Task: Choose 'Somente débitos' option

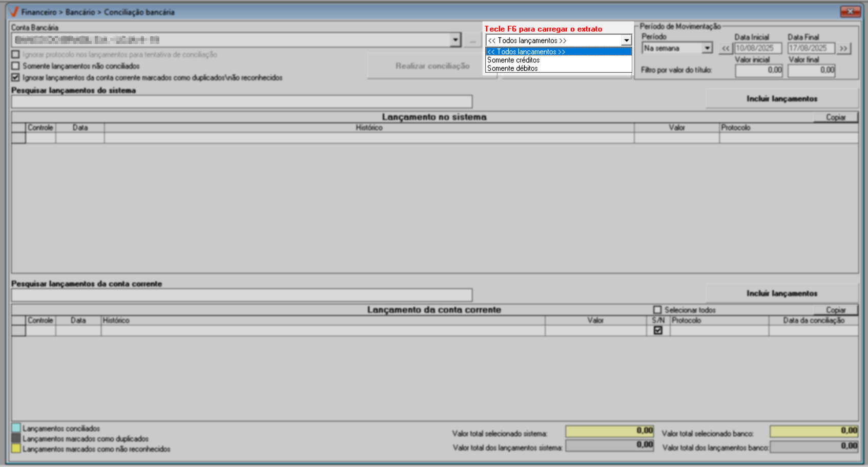Action: tap(559, 68)
